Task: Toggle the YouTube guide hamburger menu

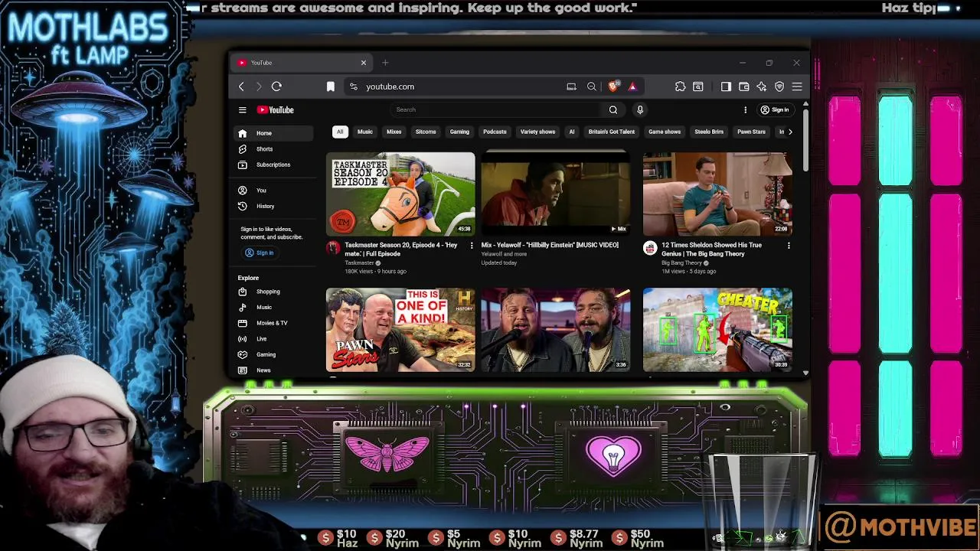Action: [243, 109]
